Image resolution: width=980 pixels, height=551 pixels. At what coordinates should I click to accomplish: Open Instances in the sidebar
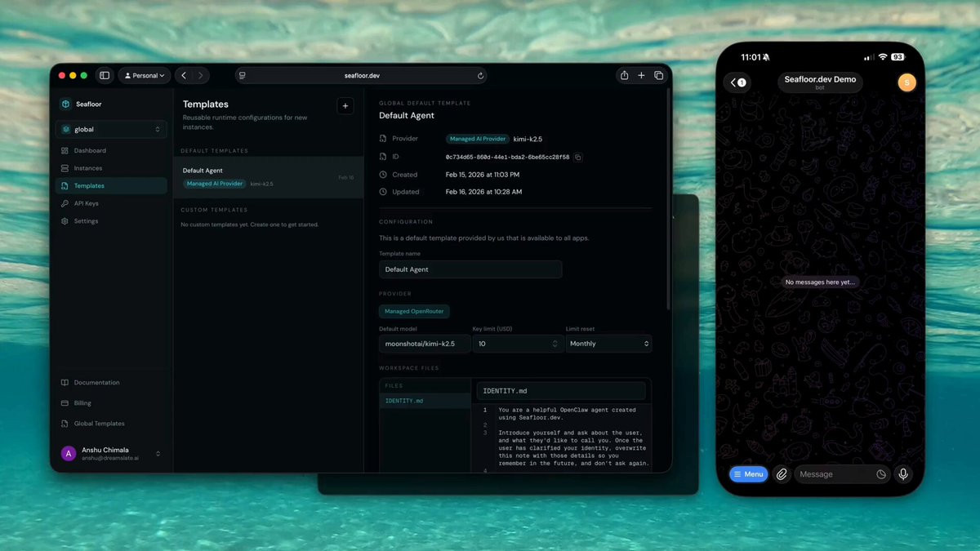point(111,168)
